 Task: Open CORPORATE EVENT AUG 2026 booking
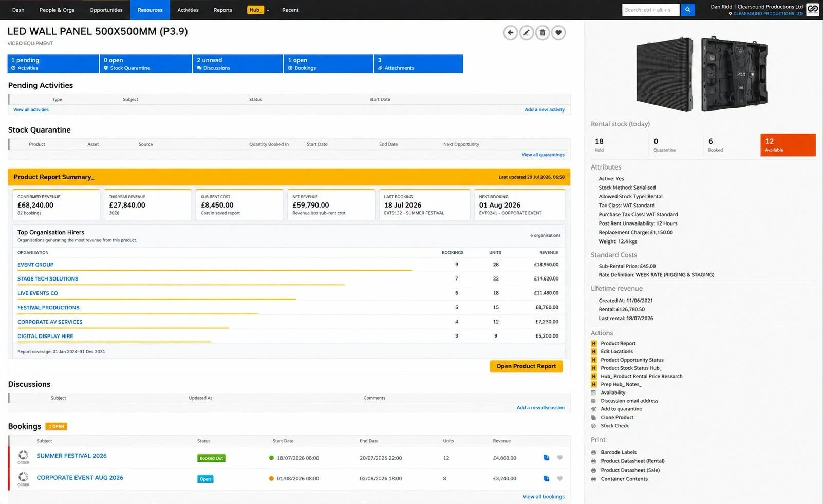80,478
